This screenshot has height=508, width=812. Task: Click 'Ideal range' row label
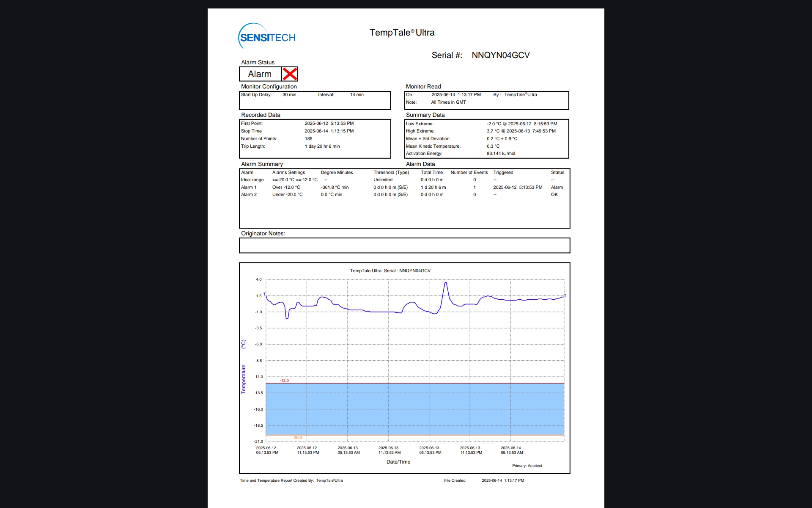252,180
